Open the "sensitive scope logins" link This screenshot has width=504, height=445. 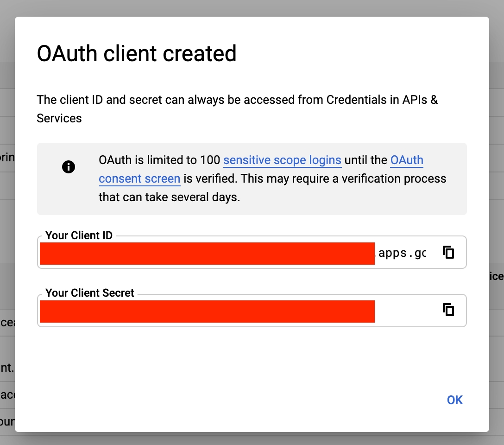coord(282,160)
